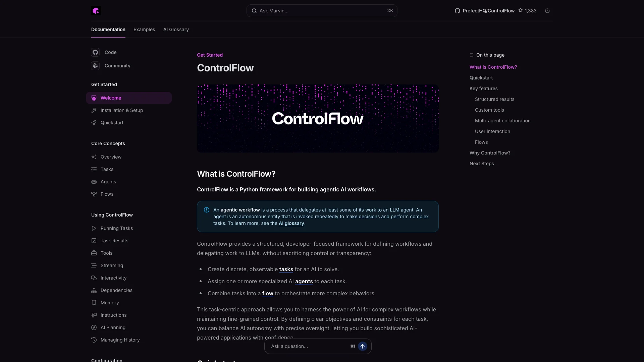Open Quickstart via the rocket icon
This screenshot has height=362, width=644.
tap(94, 123)
